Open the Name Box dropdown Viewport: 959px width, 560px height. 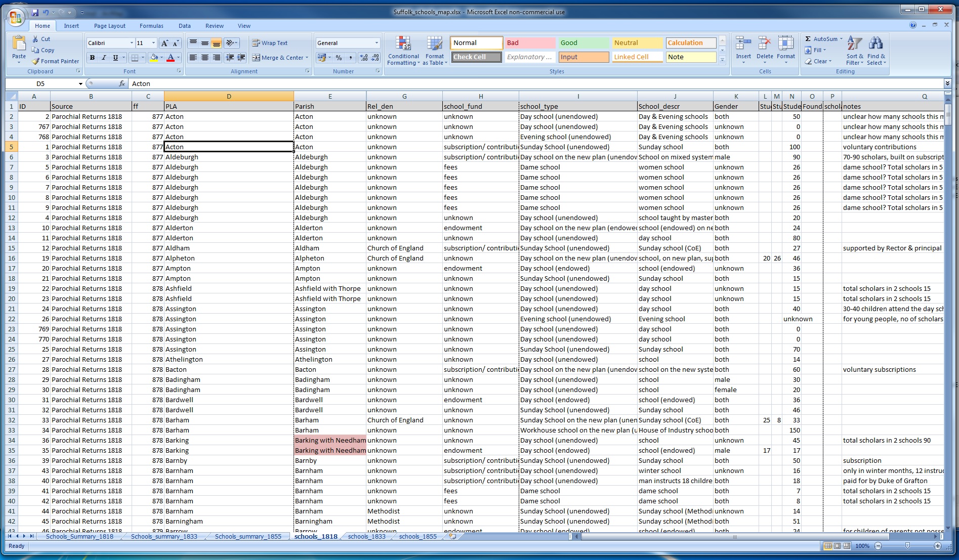point(80,83)
